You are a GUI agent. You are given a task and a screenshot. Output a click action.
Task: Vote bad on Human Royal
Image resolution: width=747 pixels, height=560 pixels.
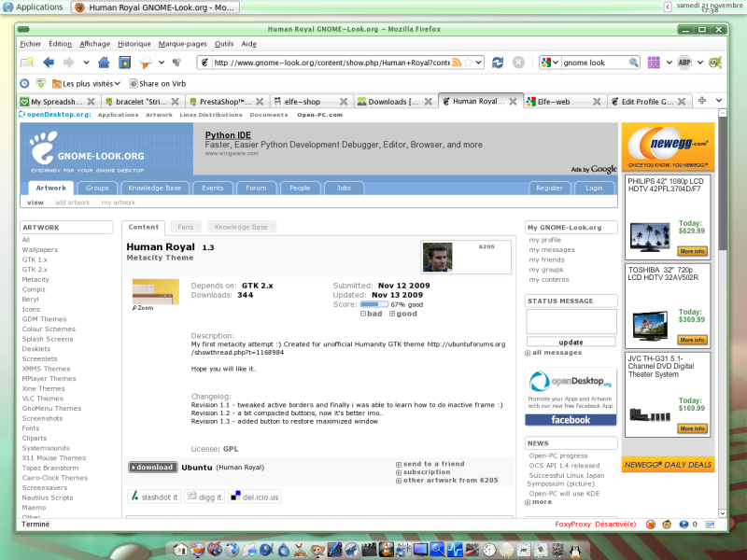tap(371, 314)
